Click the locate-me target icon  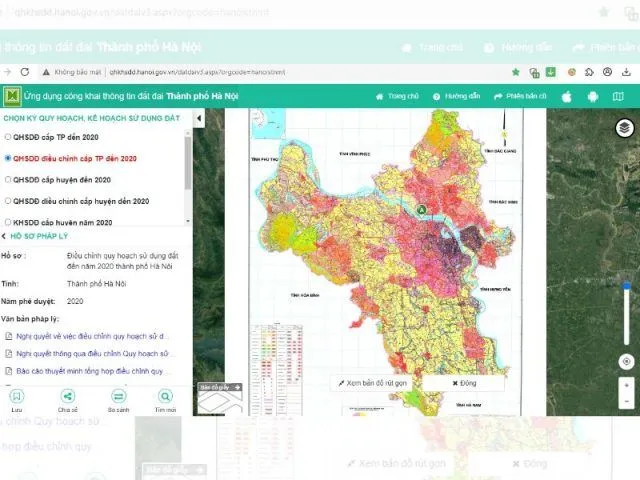626,361
